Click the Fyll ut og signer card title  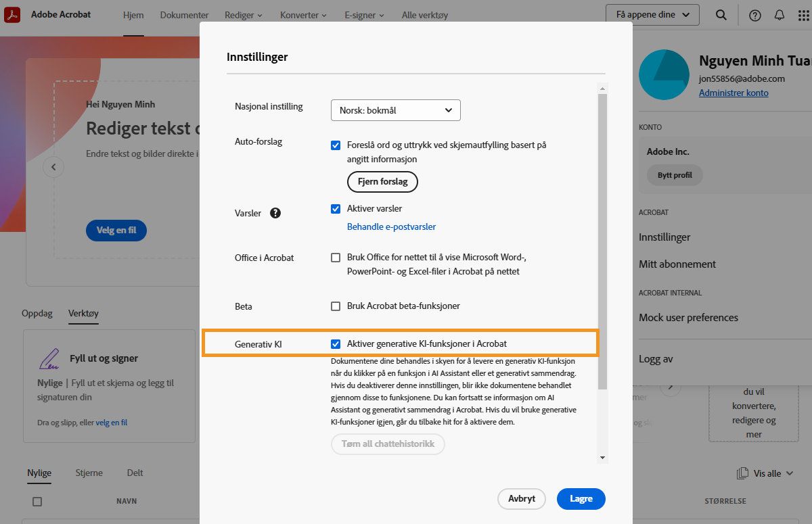104,358
